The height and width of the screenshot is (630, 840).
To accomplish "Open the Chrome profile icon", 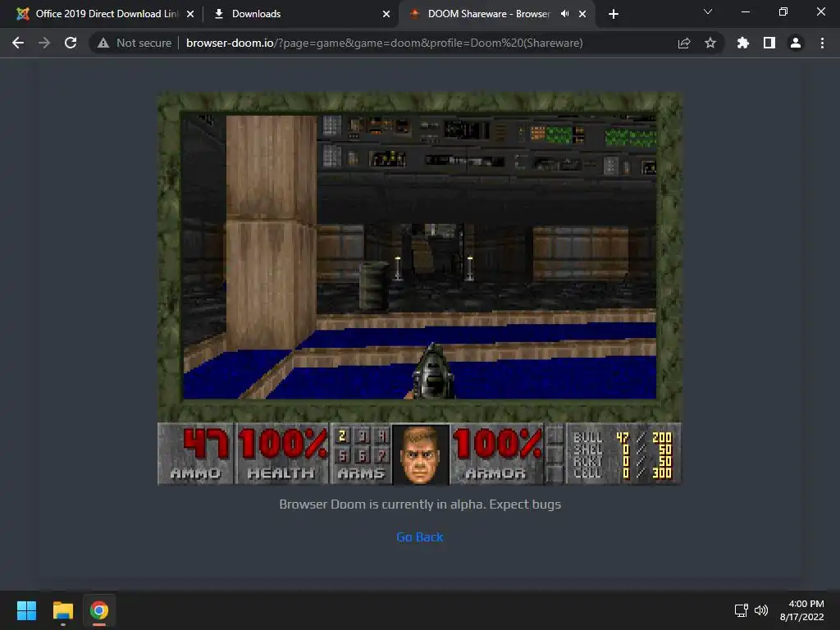I will coord(796,43).
